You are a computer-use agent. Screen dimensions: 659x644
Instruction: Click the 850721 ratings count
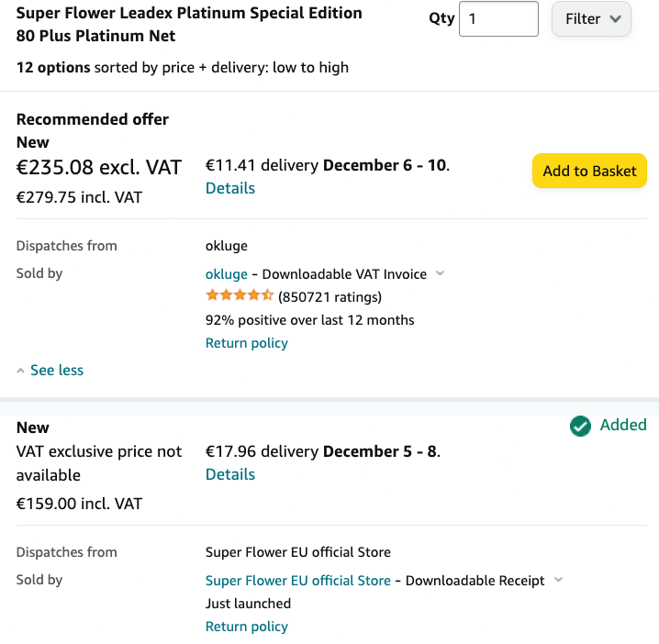(x=329, y=297)
